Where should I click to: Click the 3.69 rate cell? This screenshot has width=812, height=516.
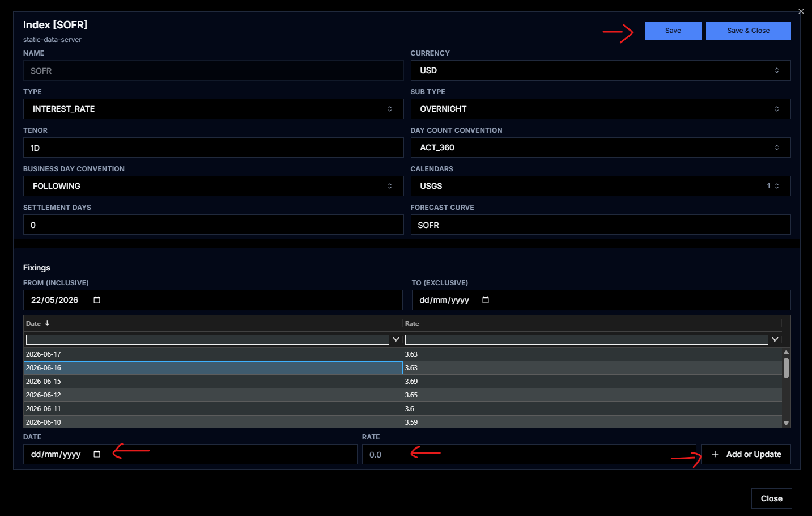592,381
